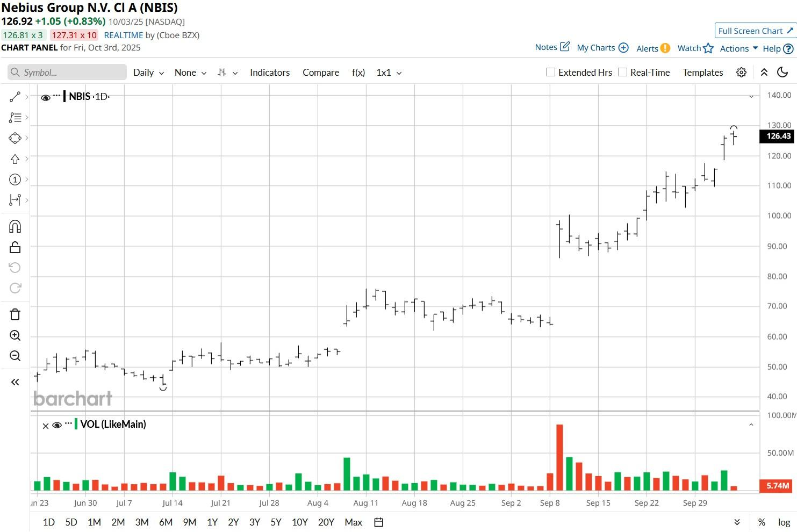
Task: Click the Symbol search field
Action: click(67, 73)
